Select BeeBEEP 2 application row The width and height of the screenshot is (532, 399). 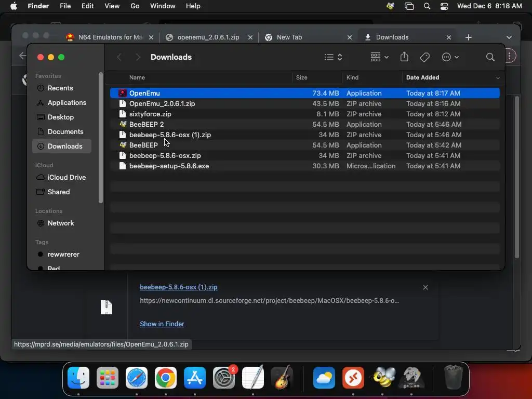click(304, 125)
